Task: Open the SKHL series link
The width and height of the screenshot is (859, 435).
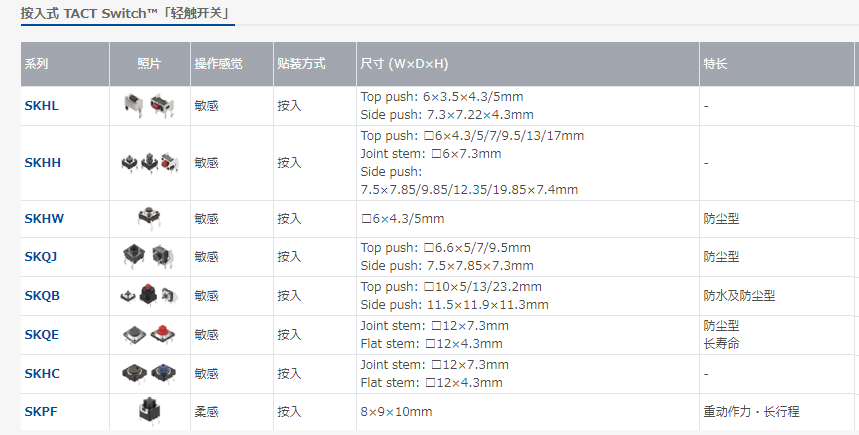Action: pyautogui.click(x=41, y=105)
